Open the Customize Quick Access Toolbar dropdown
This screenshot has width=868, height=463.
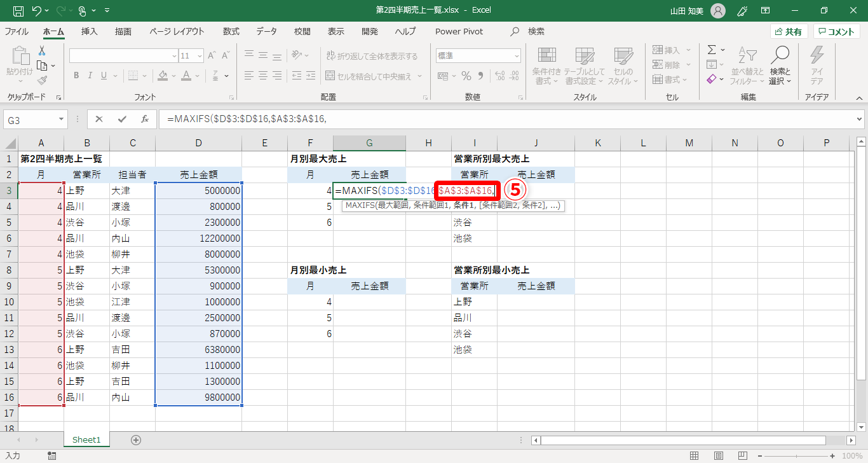(x=107, y=11)
